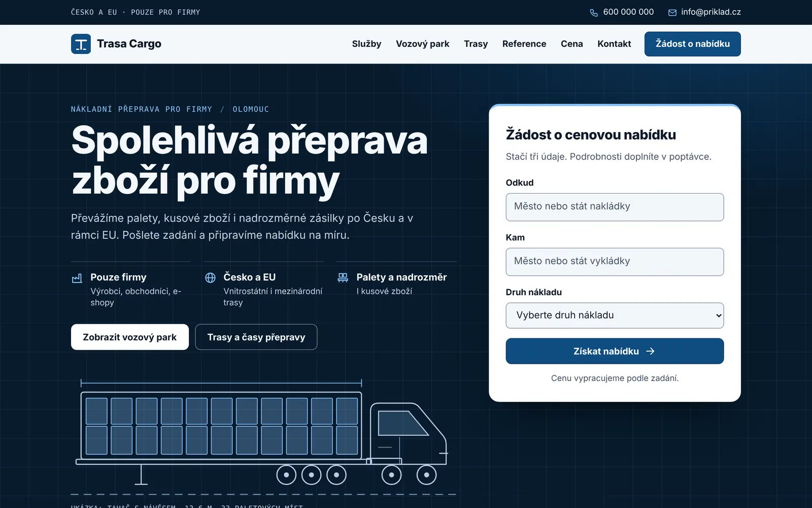This screenshot has width=812, height=508.
Task: Click the Česko a EU feature heading
Action: tap(249, 277)
